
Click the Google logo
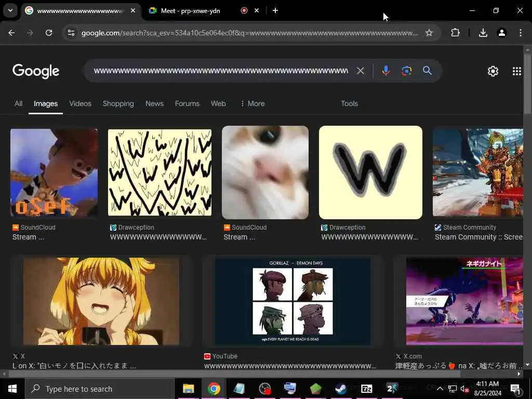pyautogui.click(x=36, y=71)
